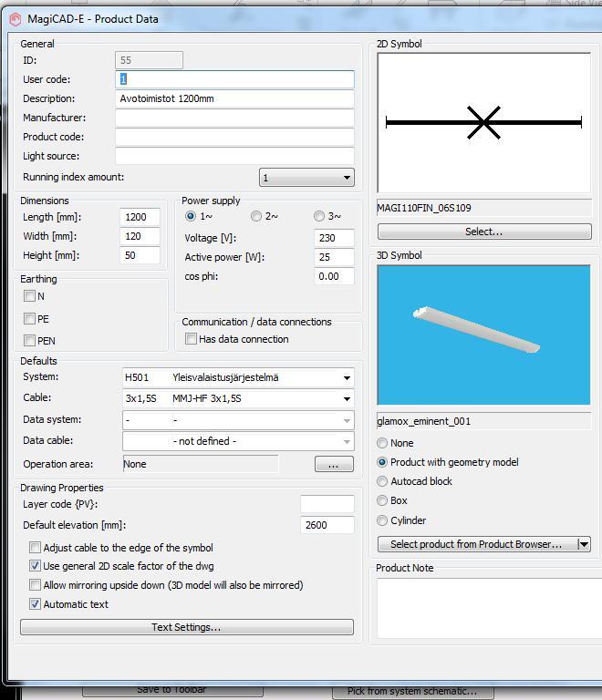Open the Data cable dropdown
This screenshot has height=700, width=602.
[238, 441]
